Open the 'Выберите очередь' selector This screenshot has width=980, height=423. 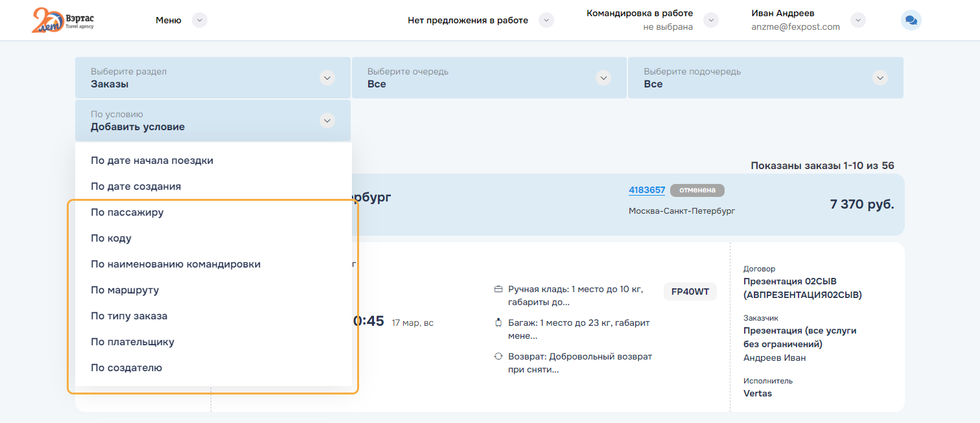point(603,78)
